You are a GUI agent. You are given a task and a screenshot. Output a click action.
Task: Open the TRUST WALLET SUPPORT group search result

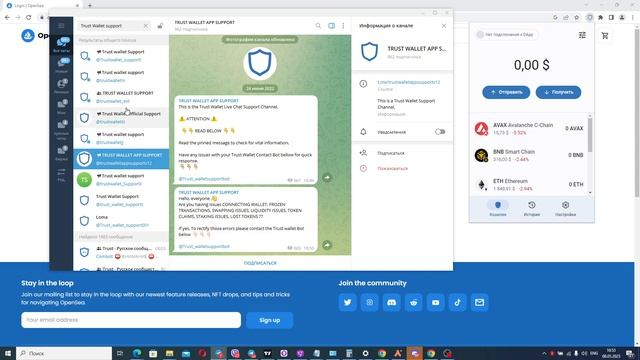121,97
